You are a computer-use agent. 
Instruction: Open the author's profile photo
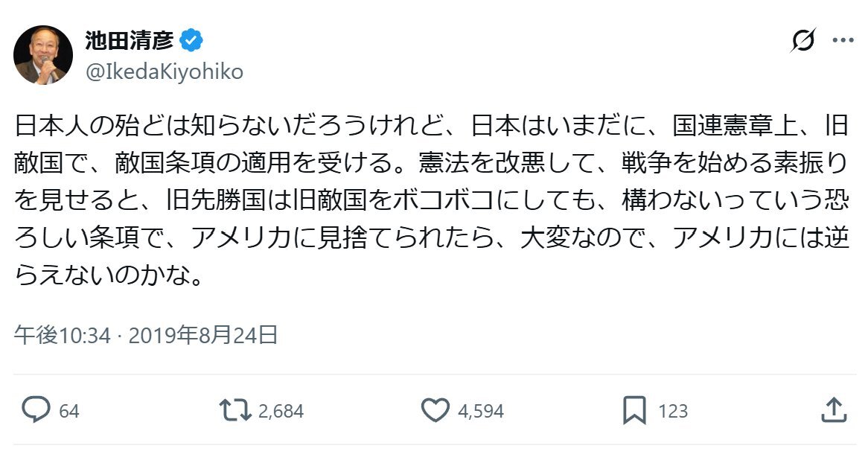[x=43, y=56]
